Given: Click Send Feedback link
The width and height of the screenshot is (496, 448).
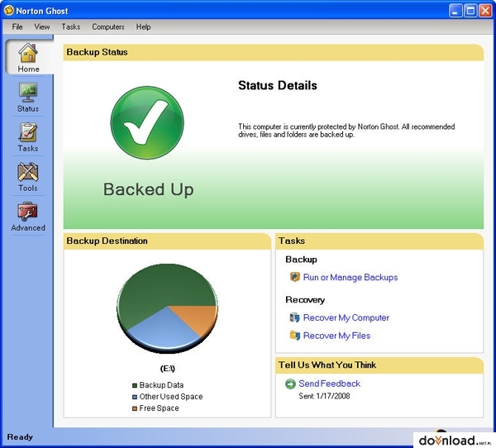Looking at the screenshot, I should tap(329, 384).
